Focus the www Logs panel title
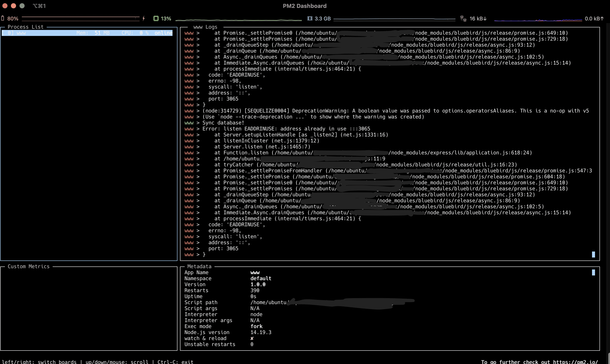This screenshot has width=610, height=364. click(205, 27)
